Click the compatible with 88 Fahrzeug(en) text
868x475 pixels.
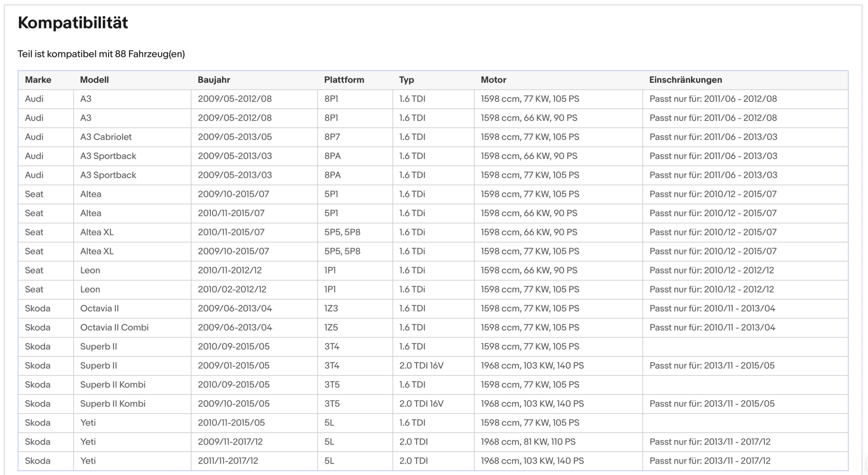point(101,54)
